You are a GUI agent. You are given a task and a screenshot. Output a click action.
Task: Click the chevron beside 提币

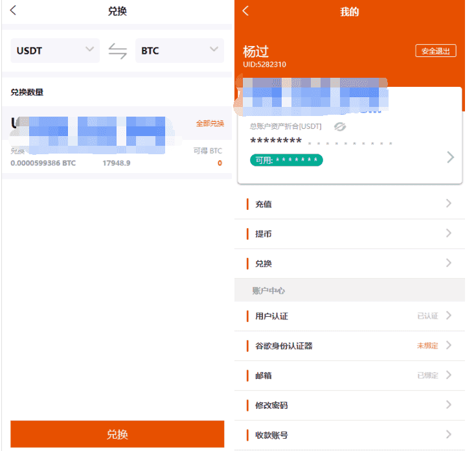449,233
